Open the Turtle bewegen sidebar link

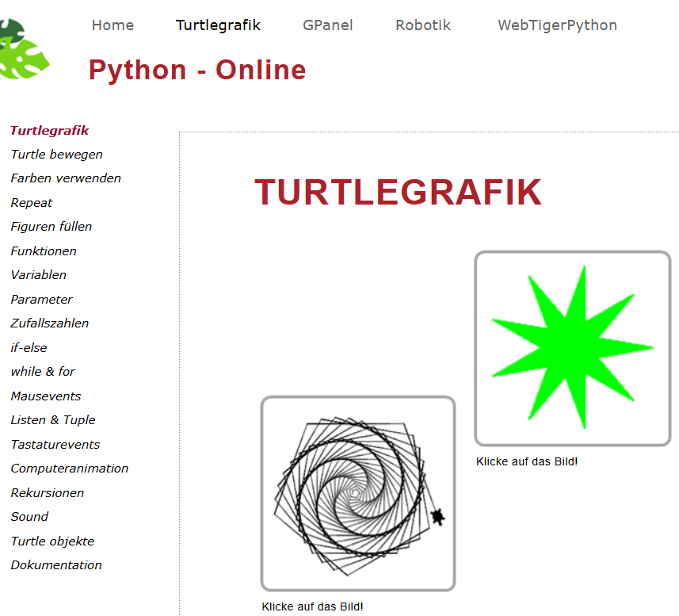(x=56, y=155)
